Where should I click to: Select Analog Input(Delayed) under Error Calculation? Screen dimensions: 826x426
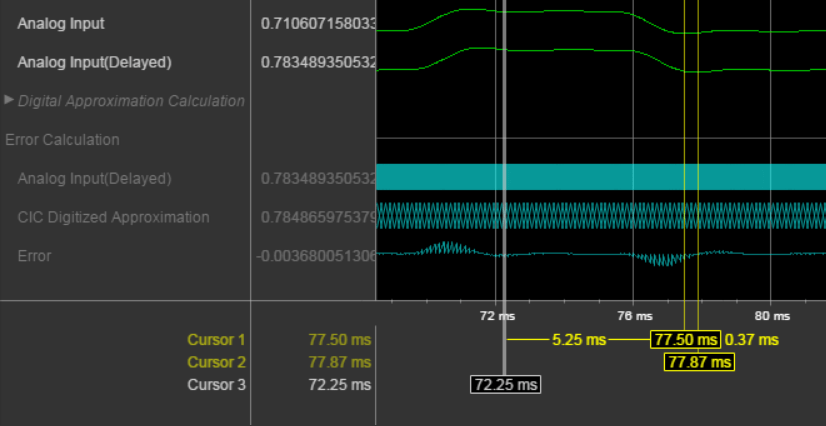click(94, 179)
